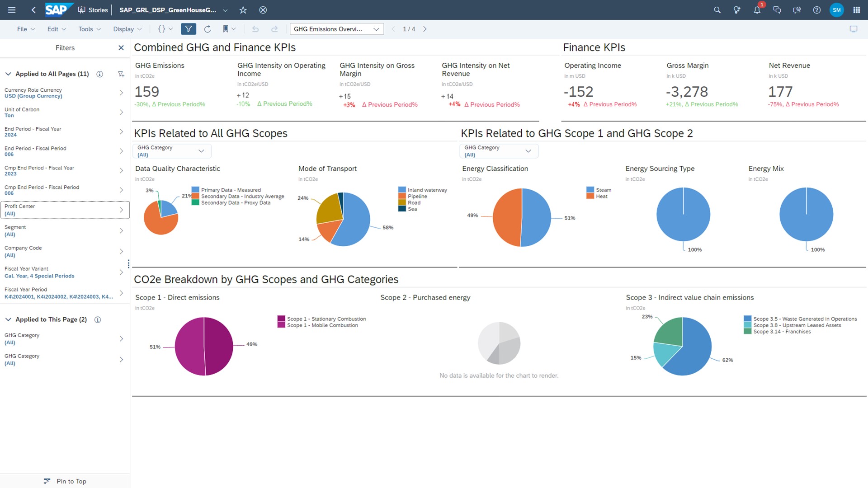
Task: Open the File menu
Action: pos(26,29)
